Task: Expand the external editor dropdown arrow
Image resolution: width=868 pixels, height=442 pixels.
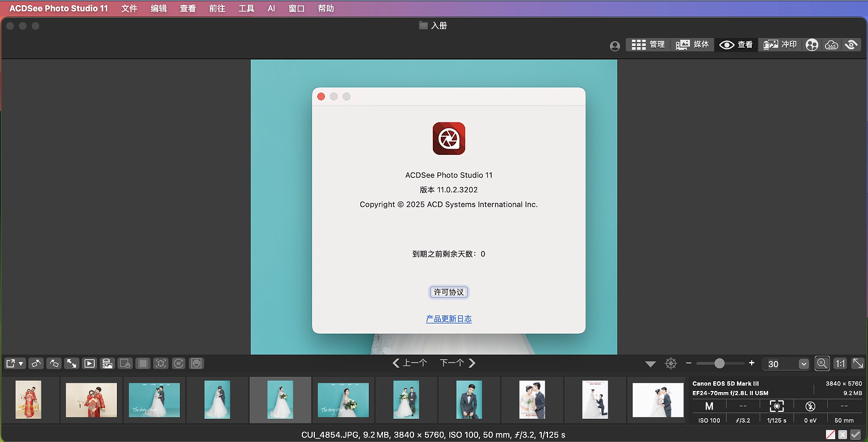Action: coord(21,363)
